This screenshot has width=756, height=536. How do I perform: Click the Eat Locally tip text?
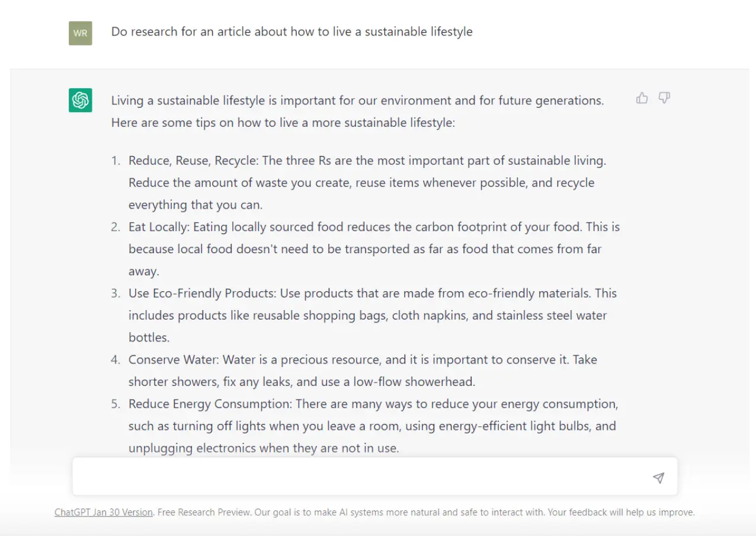365,248
